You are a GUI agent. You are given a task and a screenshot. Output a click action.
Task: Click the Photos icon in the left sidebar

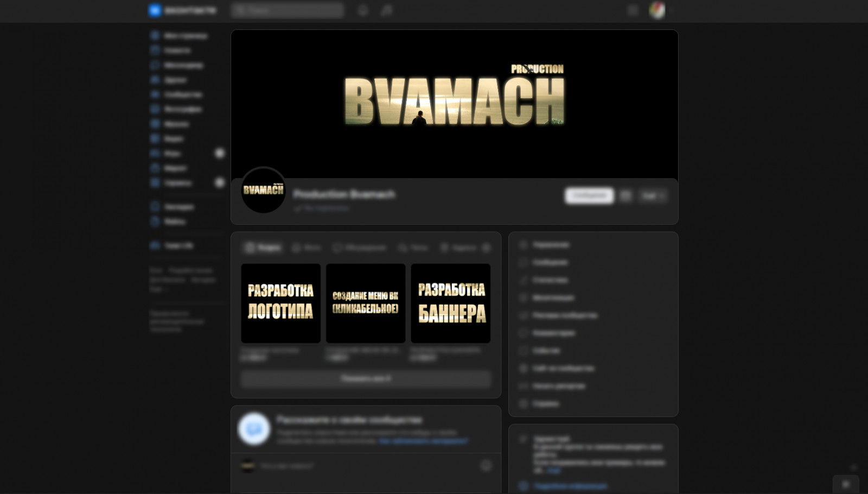155,109
